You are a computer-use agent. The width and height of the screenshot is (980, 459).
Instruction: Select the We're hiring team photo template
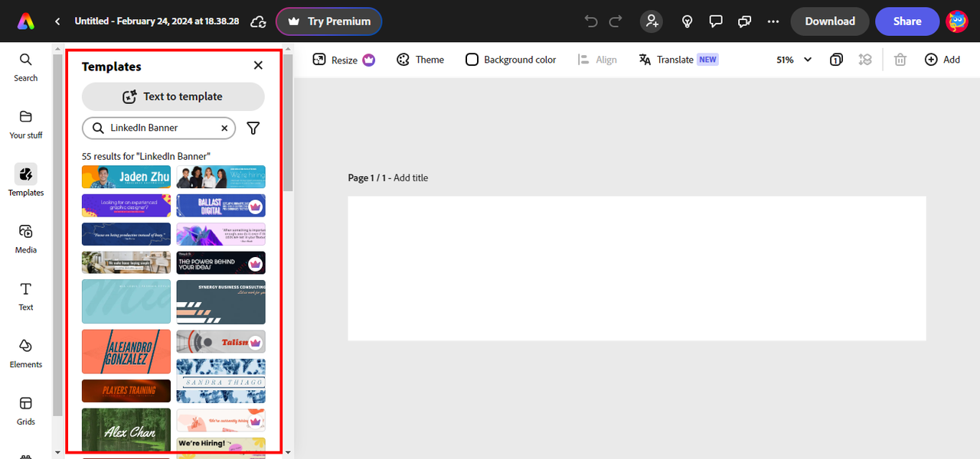tap(221, 177)
